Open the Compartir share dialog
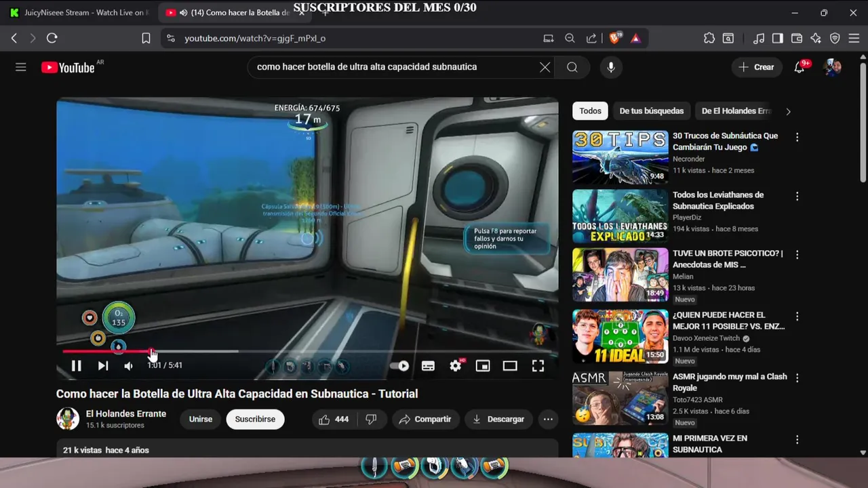The image size is (868, 488). [x=425, y=420]
